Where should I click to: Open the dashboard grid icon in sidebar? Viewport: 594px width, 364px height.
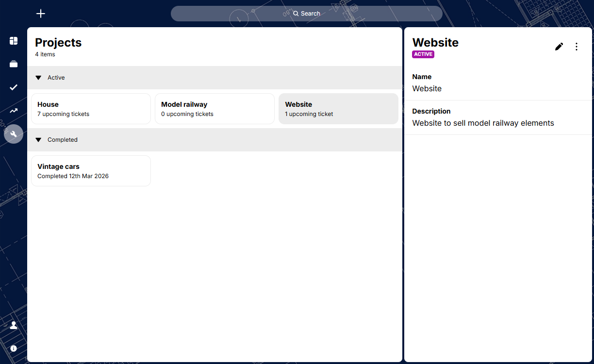[x=14, y=41]
